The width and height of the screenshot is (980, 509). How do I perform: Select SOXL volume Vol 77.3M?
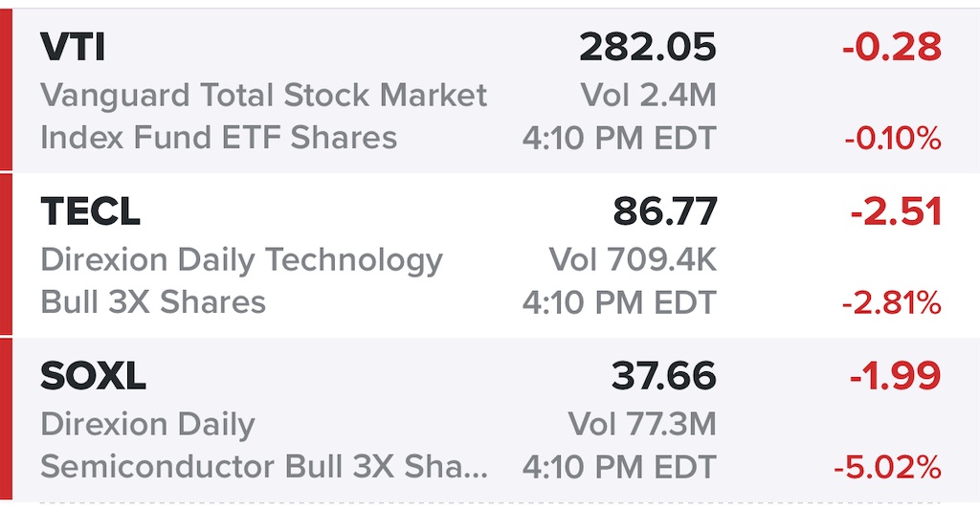click(642, 424)
